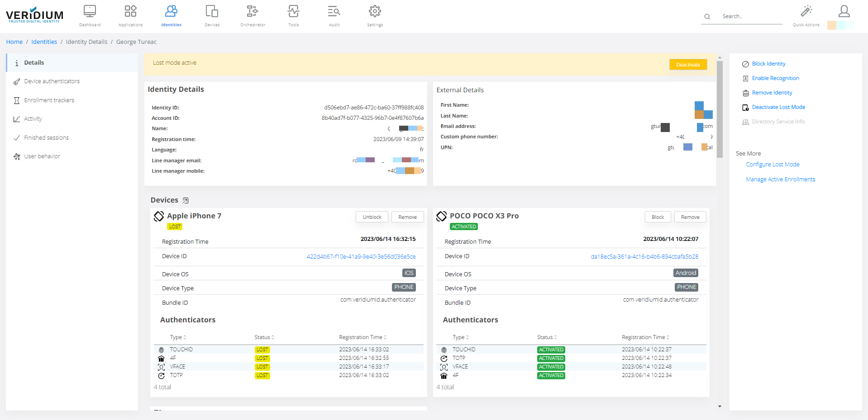Sort iPhone authenticators by Type column
868x420 pixels.
point(178,337)
